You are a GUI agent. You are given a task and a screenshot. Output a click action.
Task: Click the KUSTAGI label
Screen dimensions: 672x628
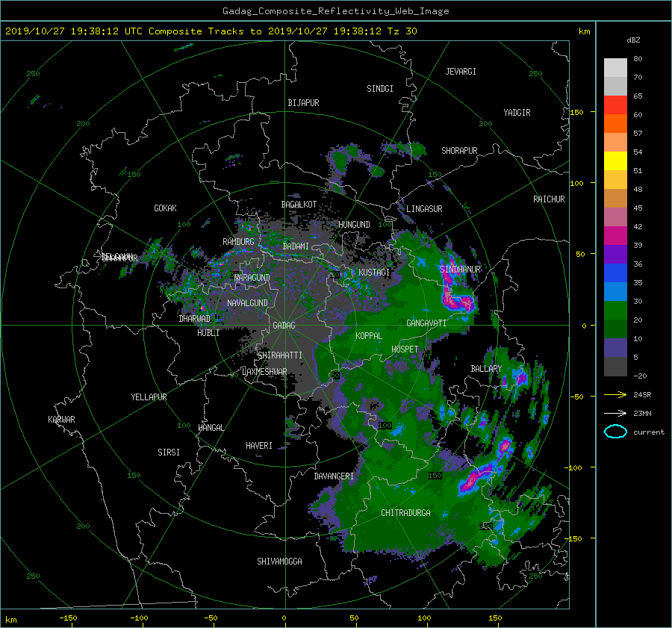click(374, 273)
